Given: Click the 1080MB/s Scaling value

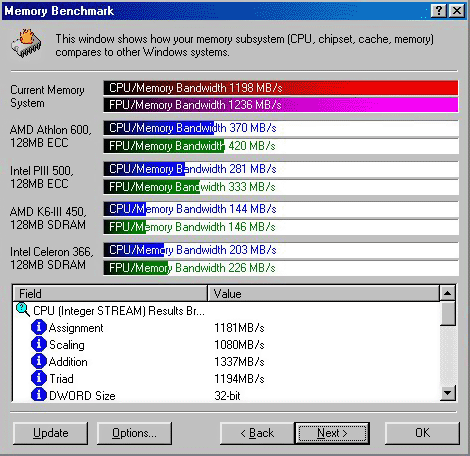Looking at the screenshot, I should point(239,345).
